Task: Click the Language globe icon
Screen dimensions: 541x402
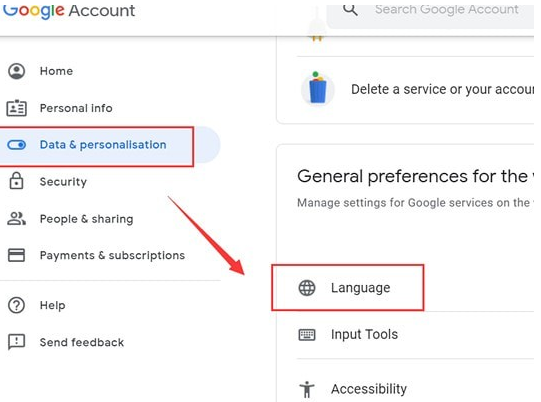Action: point(307,288)
